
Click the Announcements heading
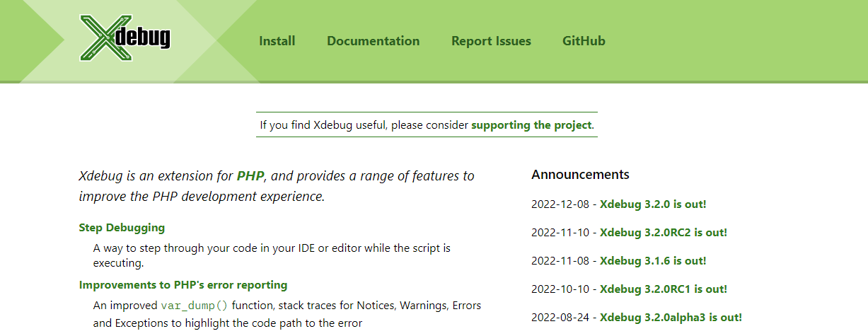click(x=580, y=175)
